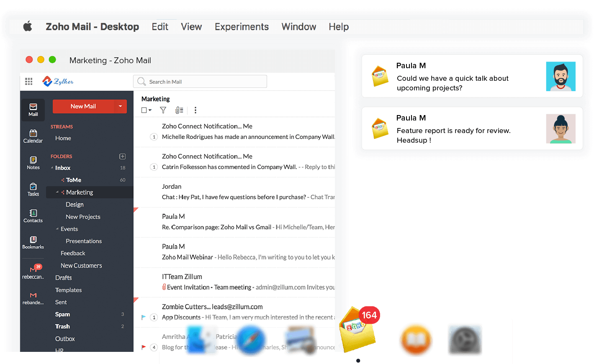Expand thread count on Michelle Rodrigues email

click(154, 137)
